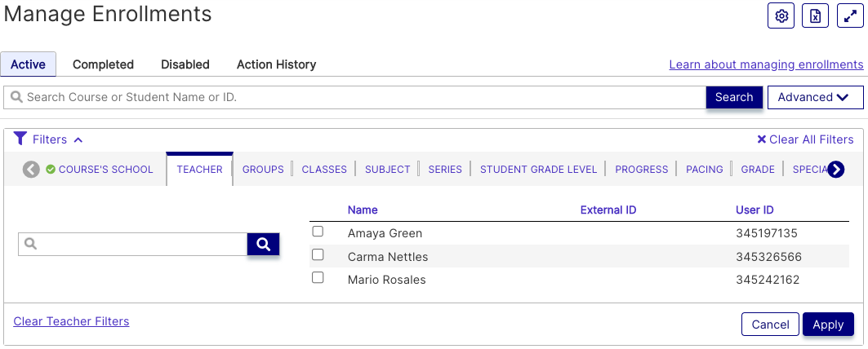Click Clear Teacher Filters link
868x349 pixels.
pyautogui.click(x=71, y=321)
